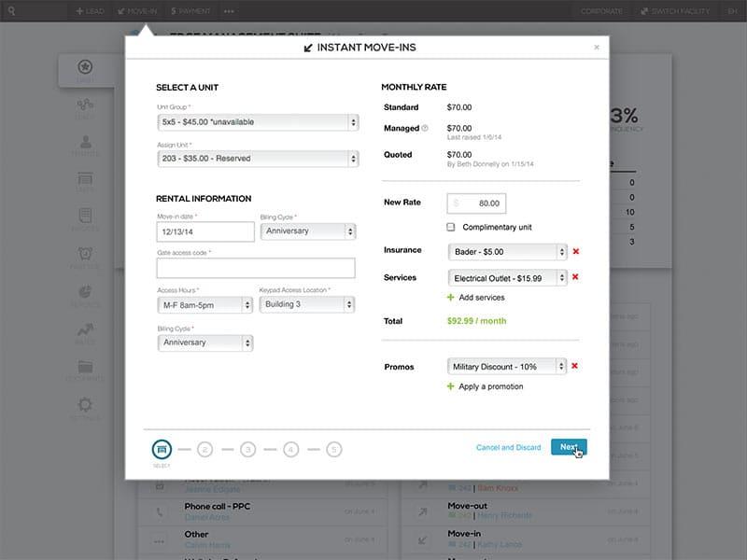Viewport: 747px width, 560px height.
Task: Open the units list sidebar icon
Action: tap(85, 179)
